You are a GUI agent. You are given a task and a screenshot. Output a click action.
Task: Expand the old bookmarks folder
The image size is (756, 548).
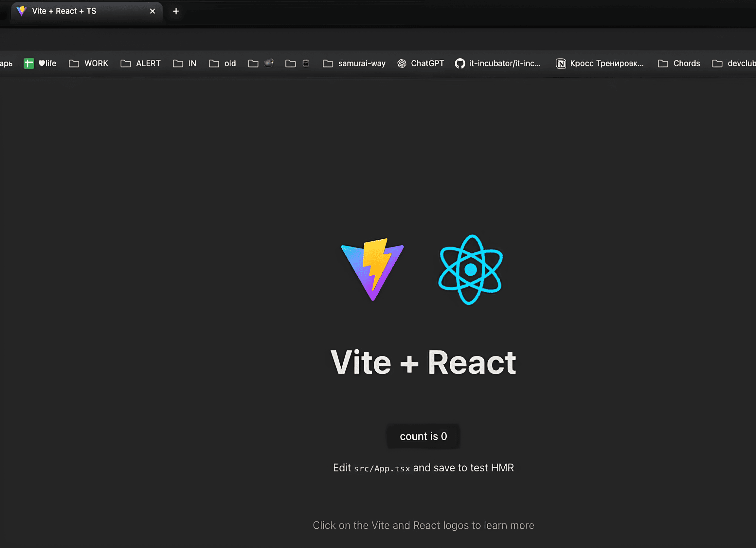(x=222, y=63)
